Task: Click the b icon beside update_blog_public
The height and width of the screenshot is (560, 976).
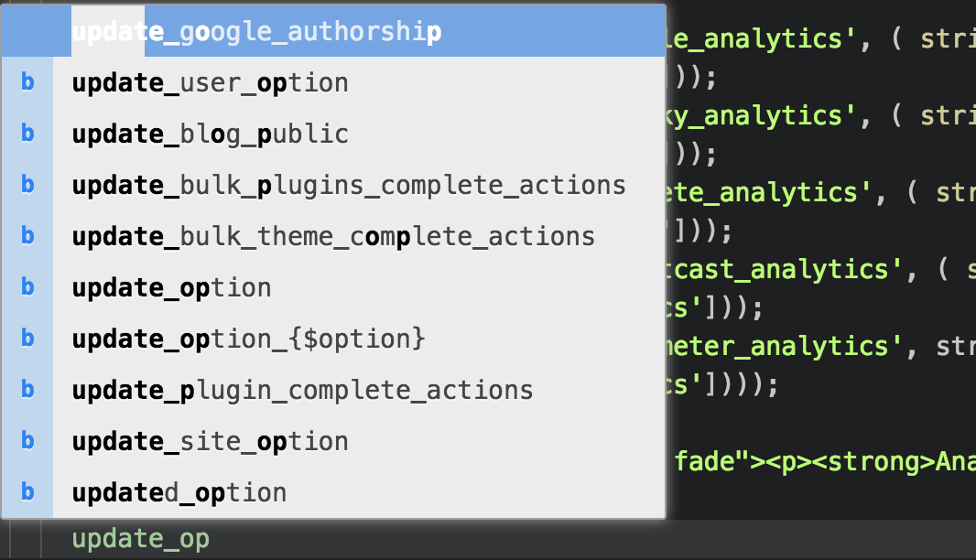Action: pyautogui.click(x=27, y=134)
